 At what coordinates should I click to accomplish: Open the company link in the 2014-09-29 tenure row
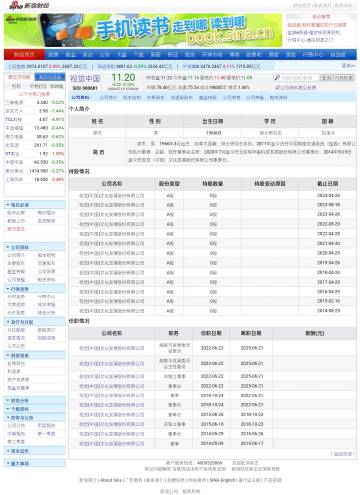(x=112, y=434)
